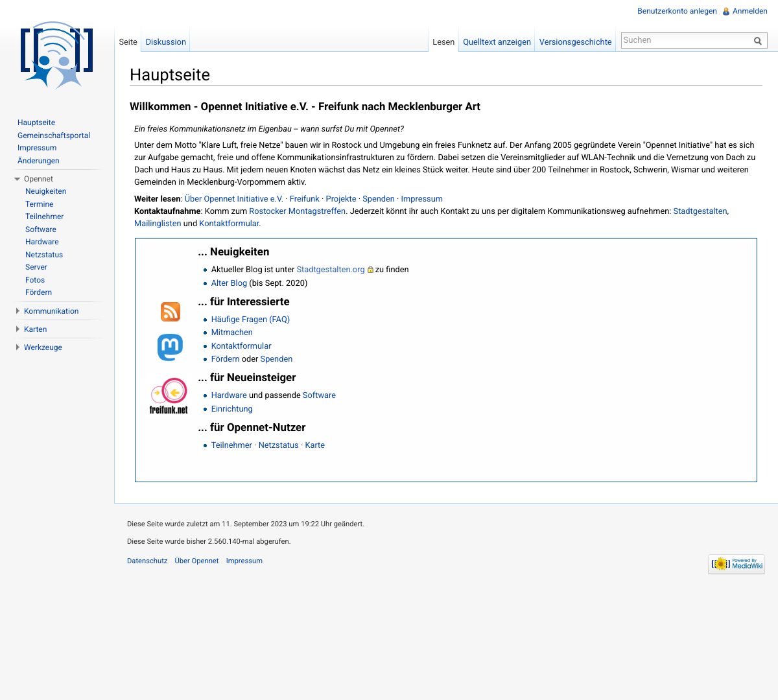
Task: Open the Benutzerkonto anlegen link
Action: pos(677,11)
